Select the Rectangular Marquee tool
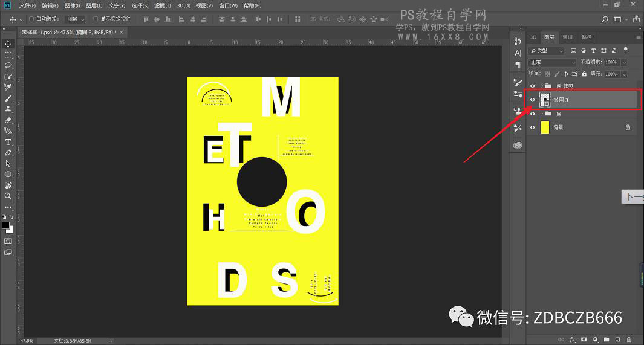644x345 pixels. [x=8, y=54]
